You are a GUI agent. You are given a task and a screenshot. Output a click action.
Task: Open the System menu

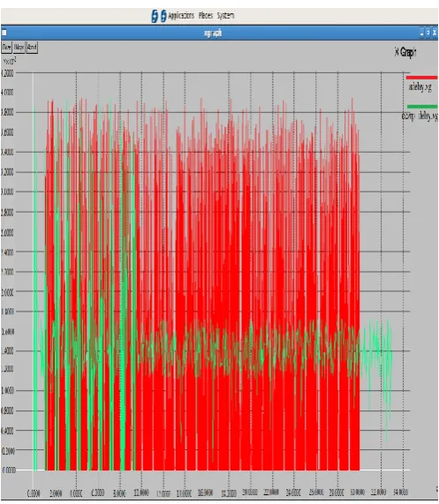(225, 15)
